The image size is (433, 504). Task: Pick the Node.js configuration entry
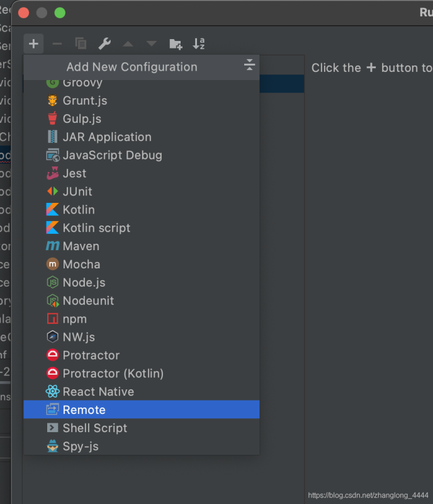tap(83, 282)
